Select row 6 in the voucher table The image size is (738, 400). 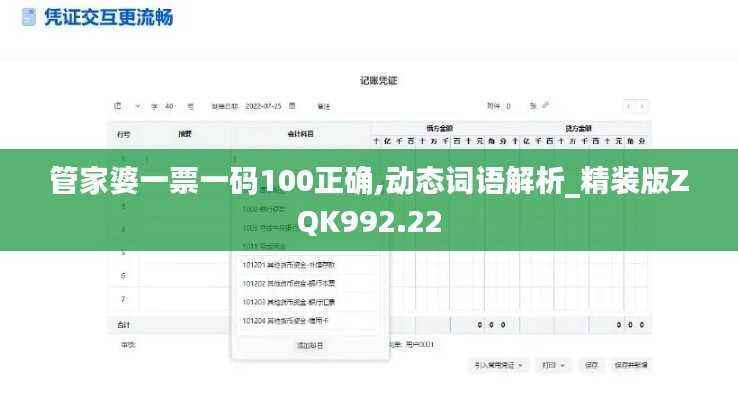[x=123, y=275]
